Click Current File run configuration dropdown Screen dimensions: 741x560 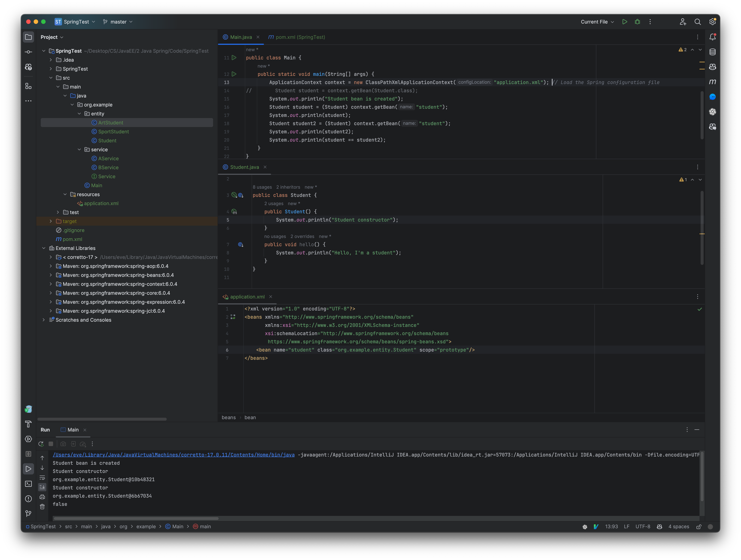click(x=596, y=22)
